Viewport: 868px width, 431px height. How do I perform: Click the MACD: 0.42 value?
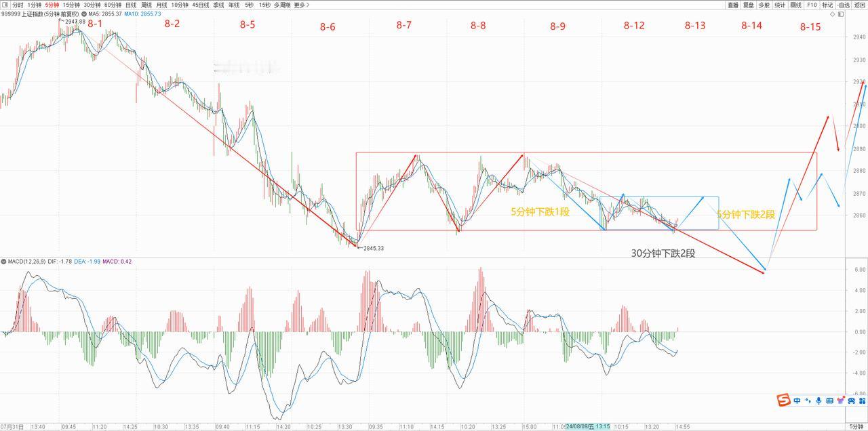[x=117, y=261]
